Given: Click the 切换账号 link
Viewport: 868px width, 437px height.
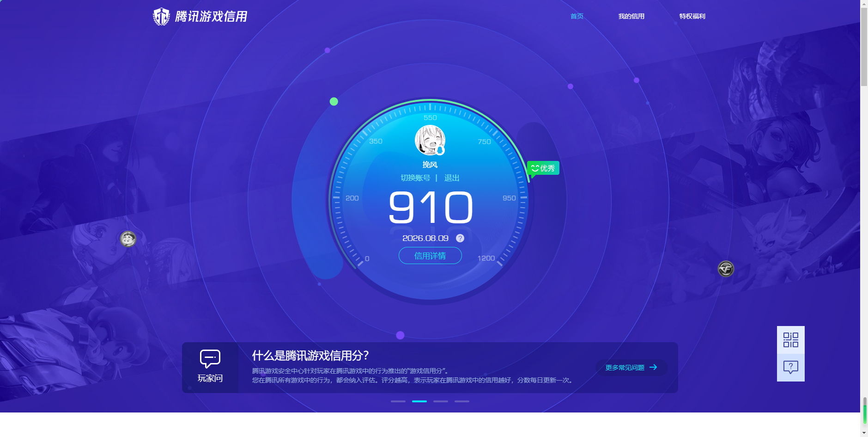Looking at the screenshot, I should pyautogui.click(x=415, y=178).
